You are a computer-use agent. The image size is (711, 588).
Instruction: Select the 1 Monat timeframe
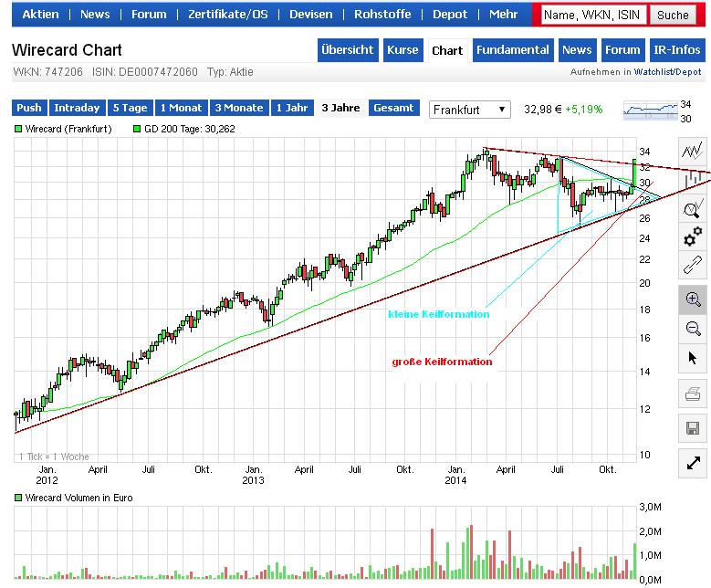pyautogui.click(x=182, y=108)
